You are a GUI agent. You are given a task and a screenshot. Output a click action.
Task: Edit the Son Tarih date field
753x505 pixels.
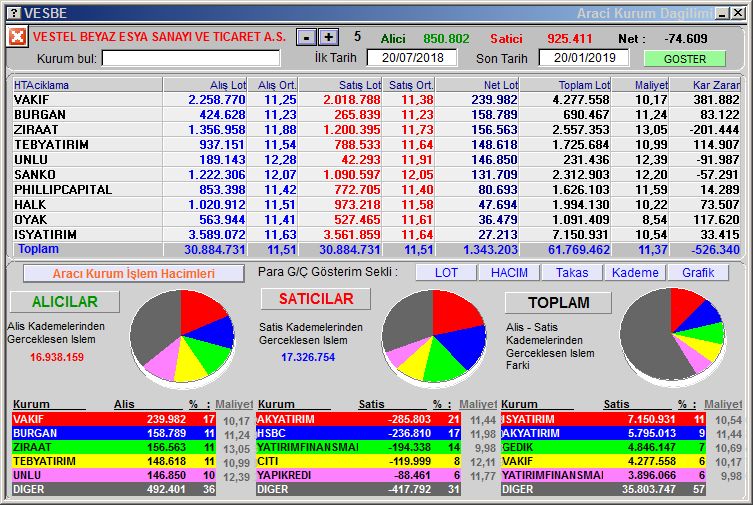point(584,58)
